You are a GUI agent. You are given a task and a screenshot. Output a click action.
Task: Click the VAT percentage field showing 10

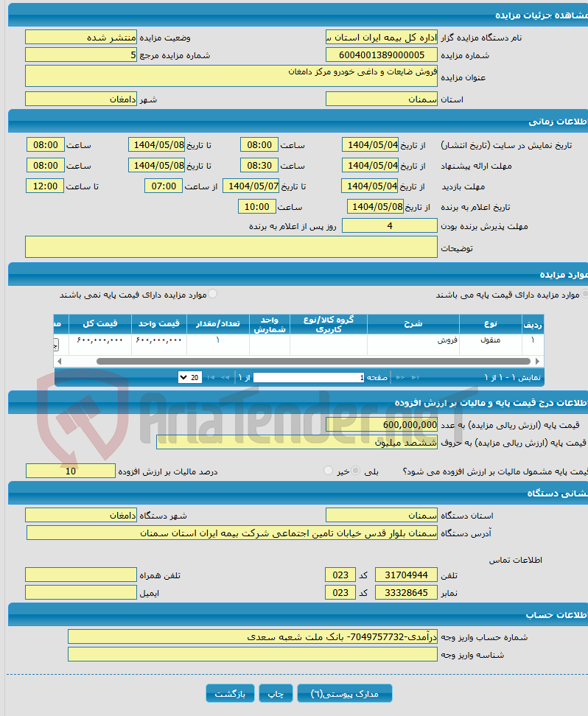(70, 471)
